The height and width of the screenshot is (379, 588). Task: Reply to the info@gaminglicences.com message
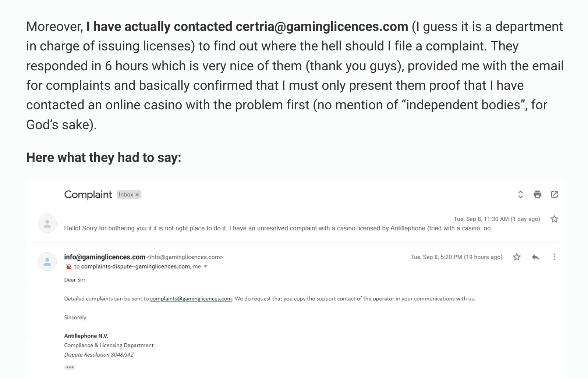[x=535, y=257]
